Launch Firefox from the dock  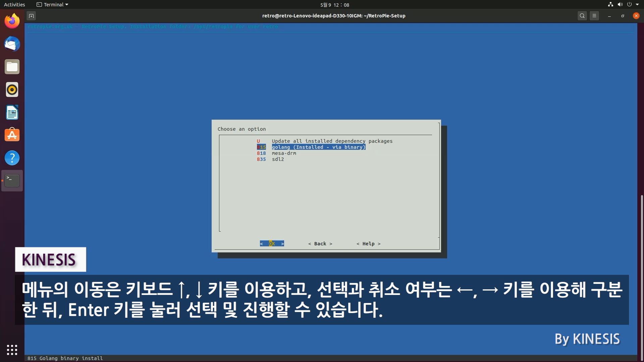12,21
